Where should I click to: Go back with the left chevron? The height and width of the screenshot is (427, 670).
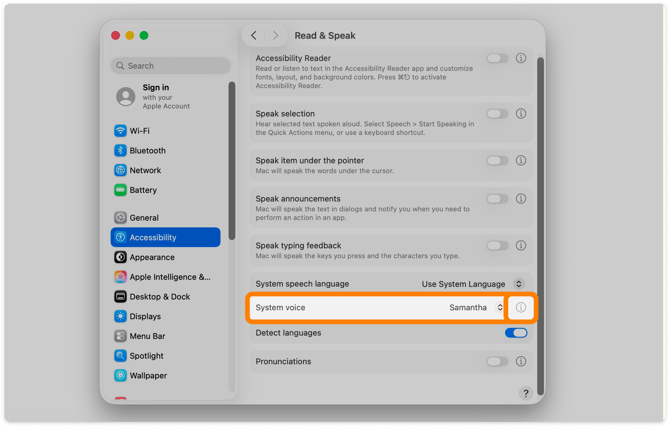click(254, 35)
